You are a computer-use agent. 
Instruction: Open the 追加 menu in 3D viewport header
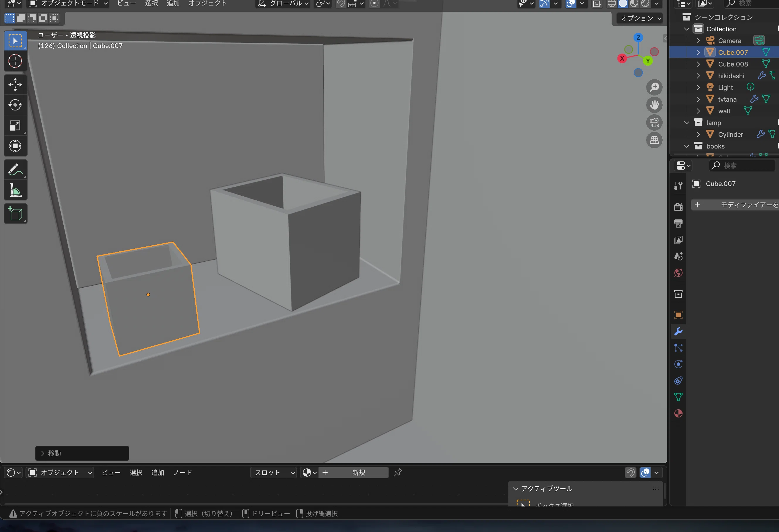click(x=173, y=4)
